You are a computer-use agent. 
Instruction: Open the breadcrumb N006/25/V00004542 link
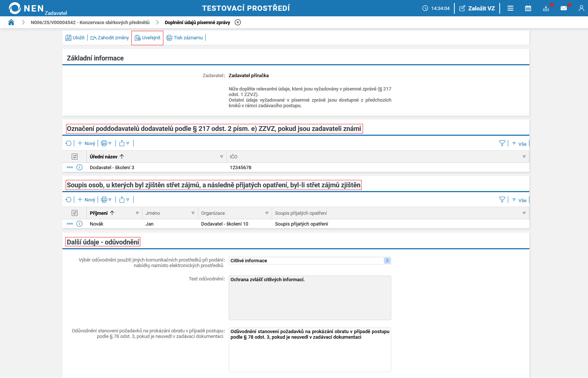coord(90,22)
